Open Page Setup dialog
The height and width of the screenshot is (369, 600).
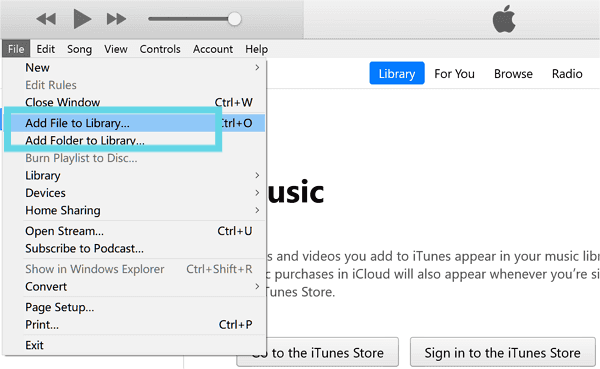coord(134,307)
